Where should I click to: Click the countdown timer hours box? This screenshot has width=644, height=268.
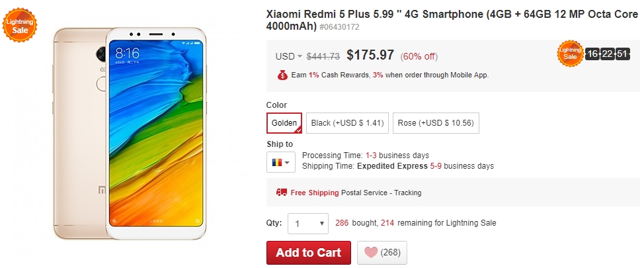coord(592,54)
